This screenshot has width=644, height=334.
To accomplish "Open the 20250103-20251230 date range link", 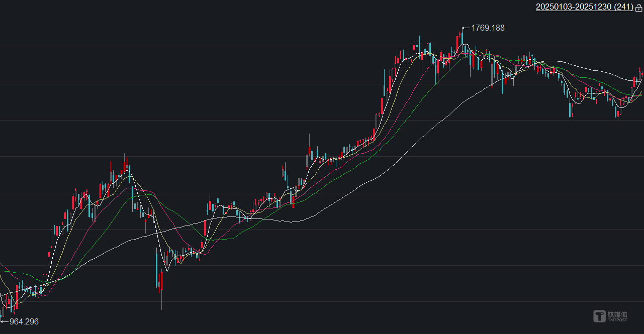I will [x=584, y=7].
